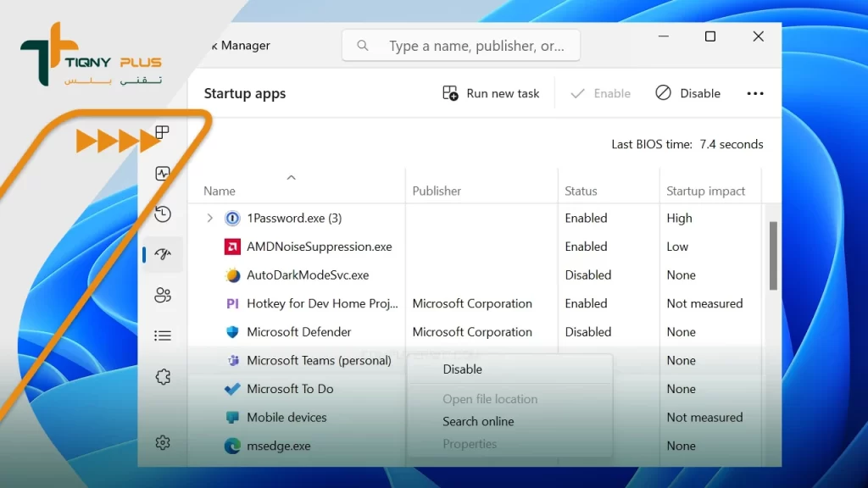Open the Performance page in sidebar
Screen dimensions: 868x488
[x=163, y=174]
